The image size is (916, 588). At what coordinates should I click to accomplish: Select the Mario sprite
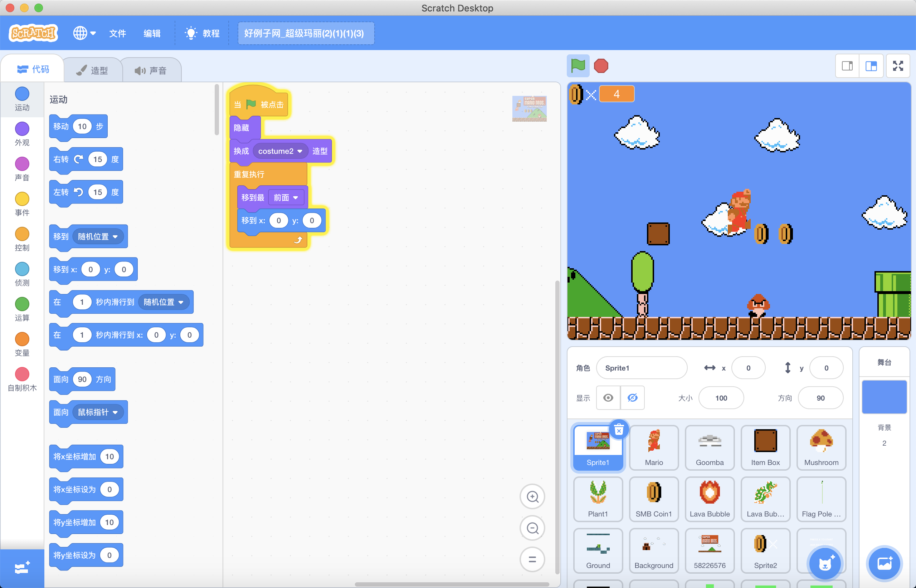point(654,447)
